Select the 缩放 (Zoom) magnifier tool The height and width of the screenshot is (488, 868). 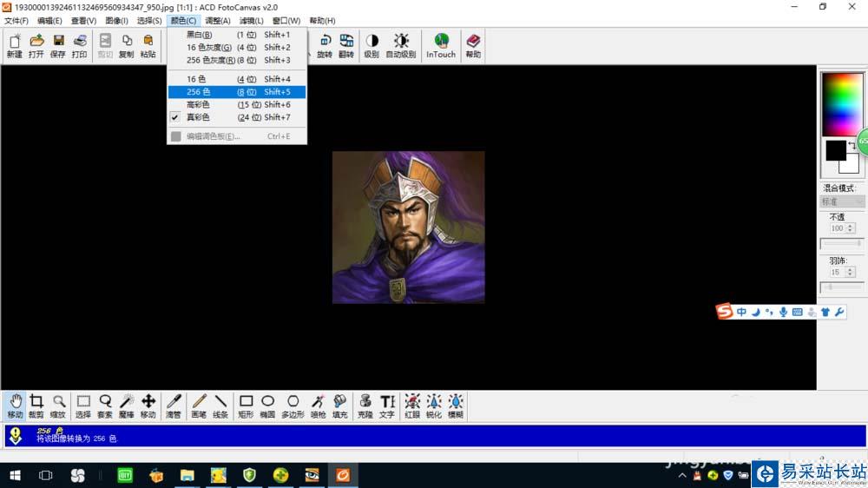[x=57, y=406]
